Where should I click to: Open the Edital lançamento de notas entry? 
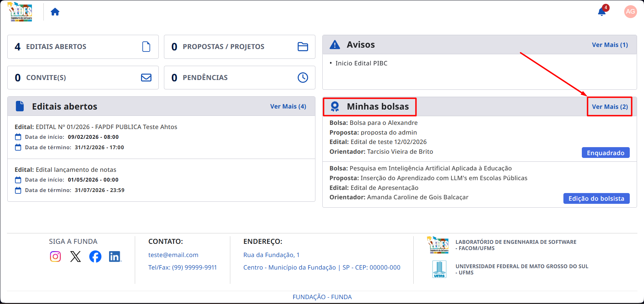(161, 180)
